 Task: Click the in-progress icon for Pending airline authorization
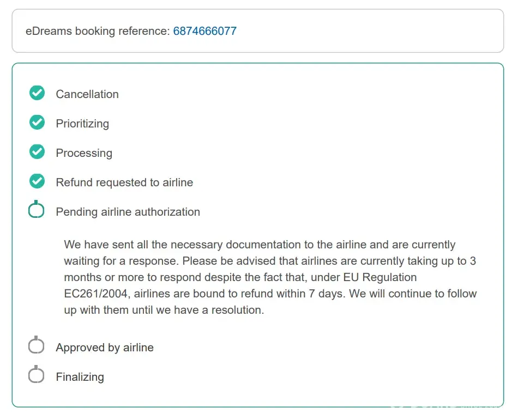click(x=37, y=211)
